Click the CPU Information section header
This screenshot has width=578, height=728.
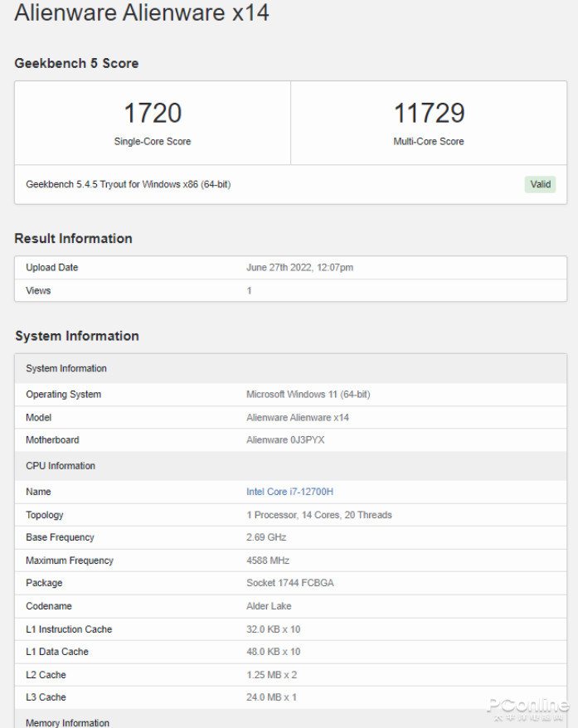[x=61, y=466]
